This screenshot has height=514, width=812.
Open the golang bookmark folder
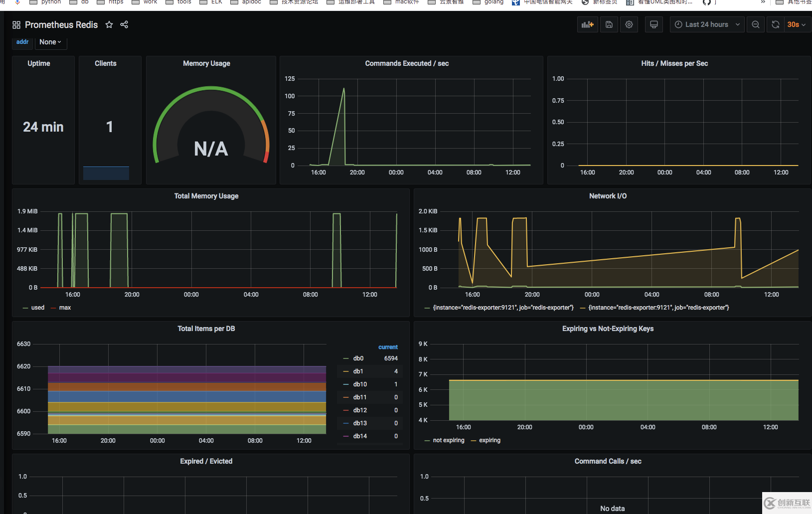[488, 2]
